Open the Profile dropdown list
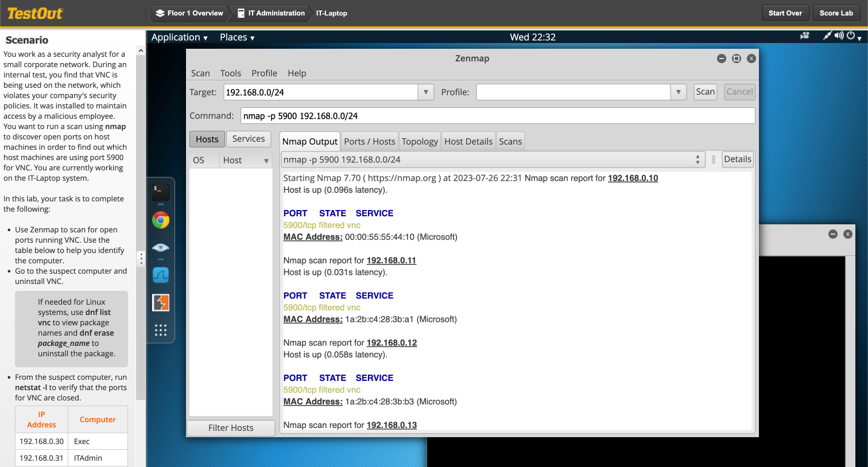The height and width of the screenshot is (467, 868). point(678,92)
